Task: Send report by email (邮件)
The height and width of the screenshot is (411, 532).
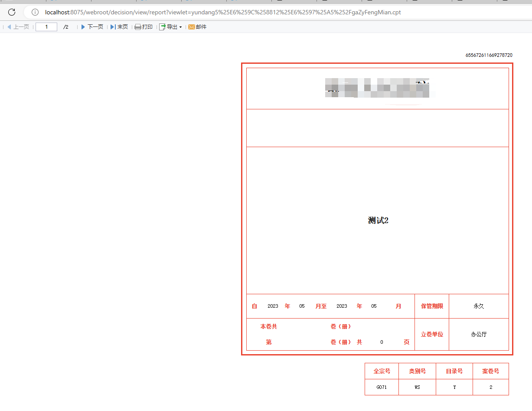Action: click(197, 27)
